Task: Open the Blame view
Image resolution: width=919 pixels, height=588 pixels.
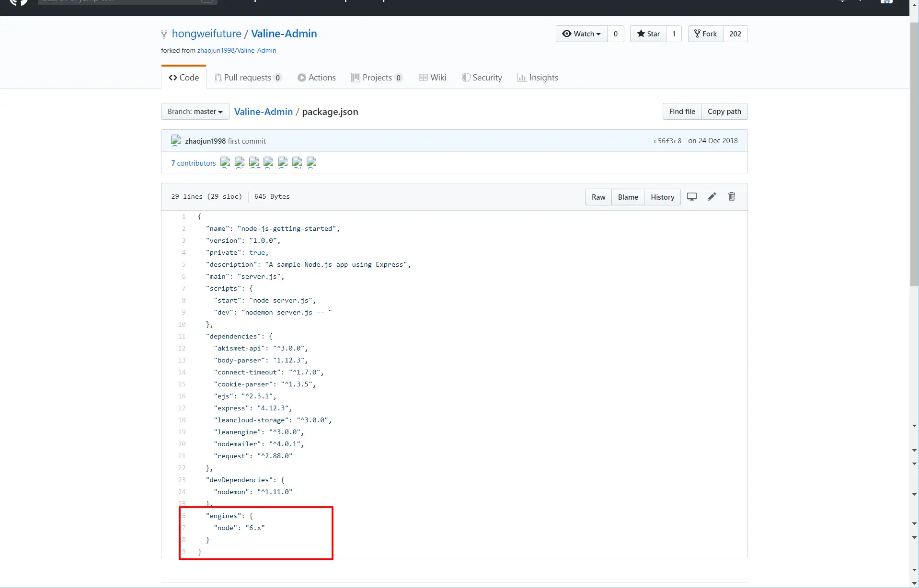Action: tap(628, 197)
